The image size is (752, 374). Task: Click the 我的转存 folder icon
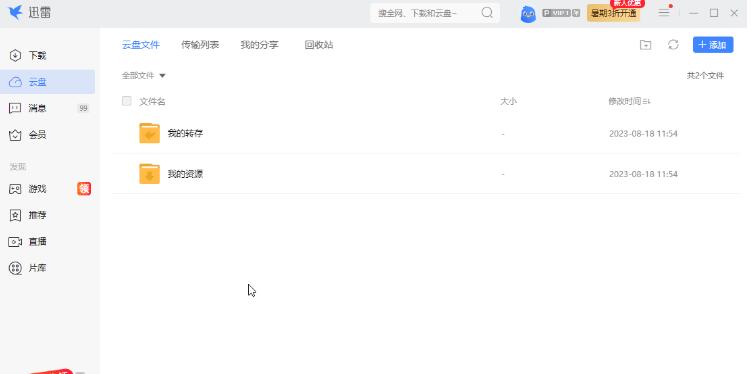[149, 133]
